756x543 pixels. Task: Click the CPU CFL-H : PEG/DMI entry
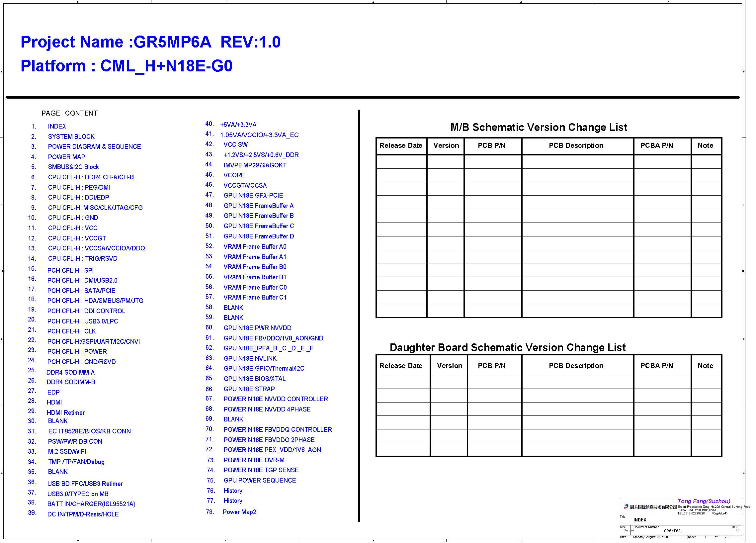[x=79, y=188]
